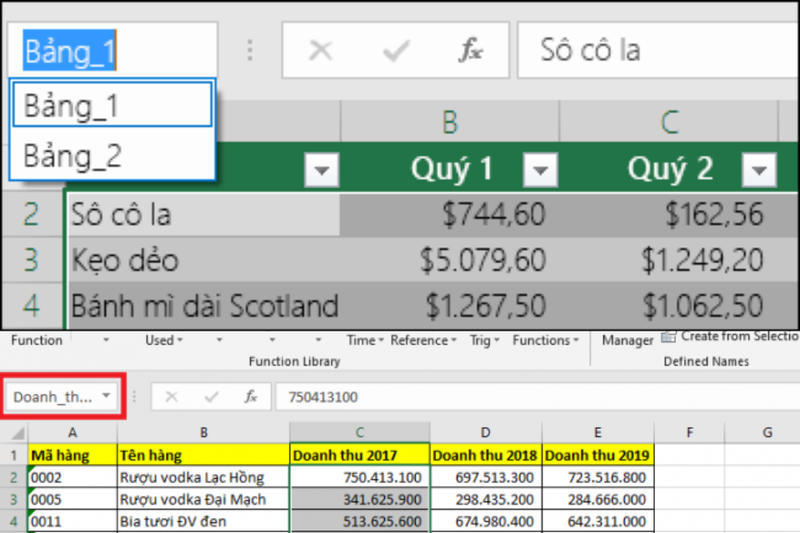Open the Lookup & Reference dropdown
800x533 pixels.
click(x=423, y=340)
